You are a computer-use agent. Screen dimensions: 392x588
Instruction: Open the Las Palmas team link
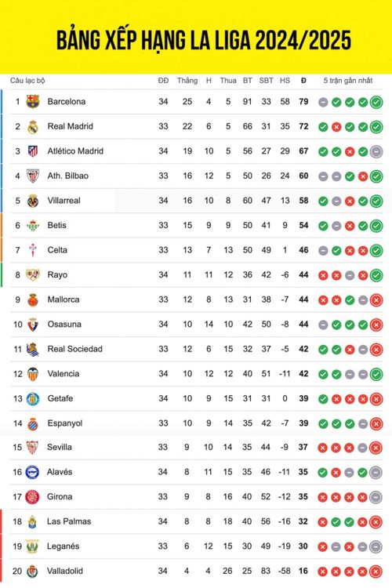click(x=69, y=521)
